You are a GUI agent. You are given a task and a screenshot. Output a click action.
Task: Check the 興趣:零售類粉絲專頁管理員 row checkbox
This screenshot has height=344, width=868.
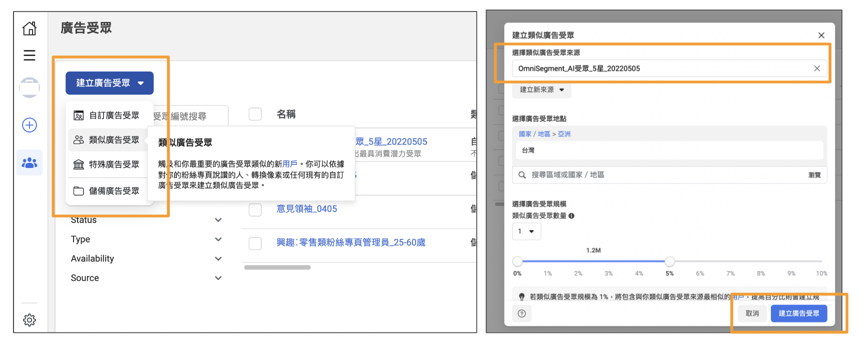click(x=255, y=243)
